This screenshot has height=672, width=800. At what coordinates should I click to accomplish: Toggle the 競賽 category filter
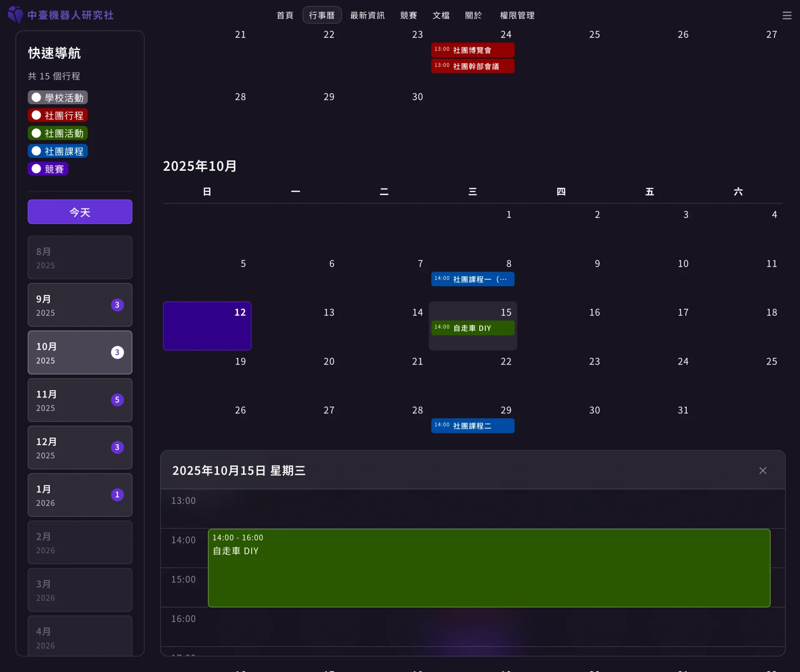pyautogui.click(x=48, y=169)
